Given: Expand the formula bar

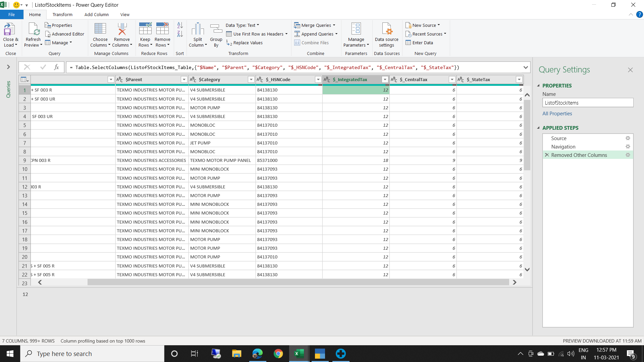Looking at the screenshot, I should pos(526,67).
